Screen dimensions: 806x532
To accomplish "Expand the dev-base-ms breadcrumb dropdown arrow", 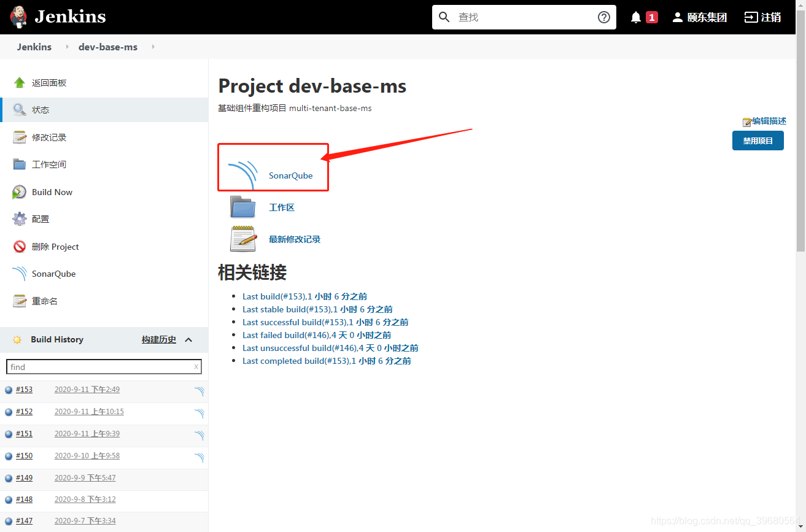I will point(153,47).
